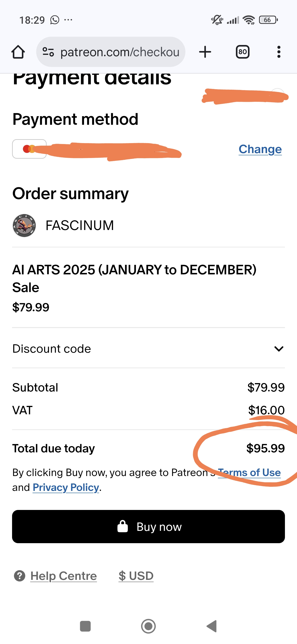Open the $ USD currency selector
The height and width of the screenshot is (644, 297).
(136, 576)
